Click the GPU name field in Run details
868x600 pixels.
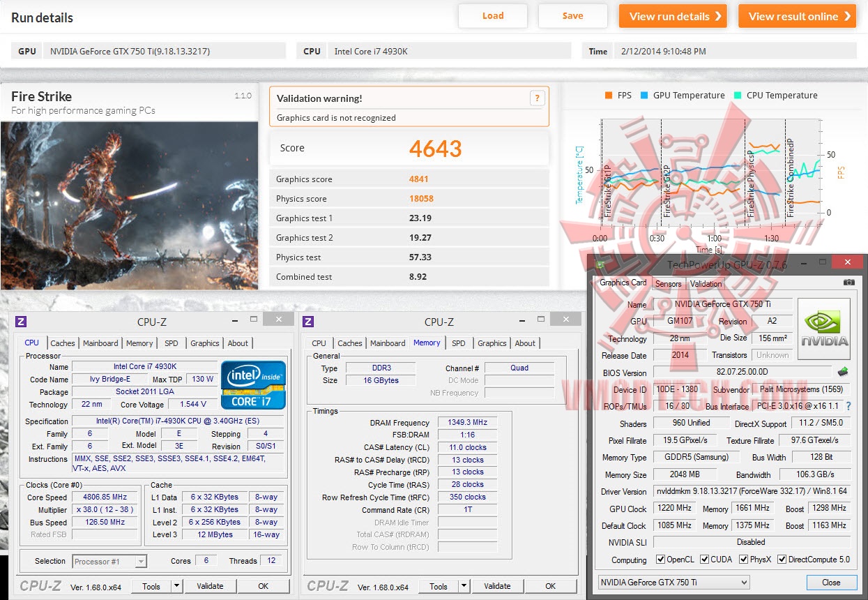(x=165, y=51)
